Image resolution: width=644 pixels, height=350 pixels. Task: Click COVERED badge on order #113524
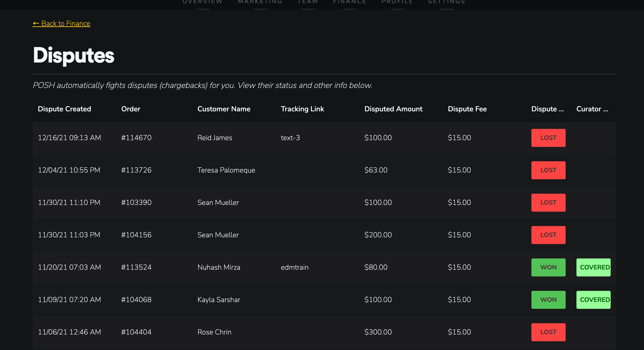tap(593, 267)
